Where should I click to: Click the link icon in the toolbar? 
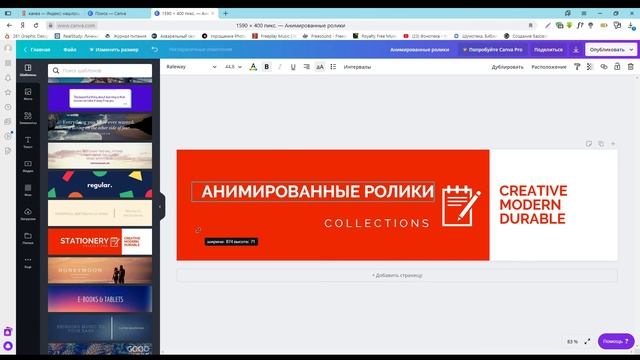pyautogui.click(x=604, y=67)
